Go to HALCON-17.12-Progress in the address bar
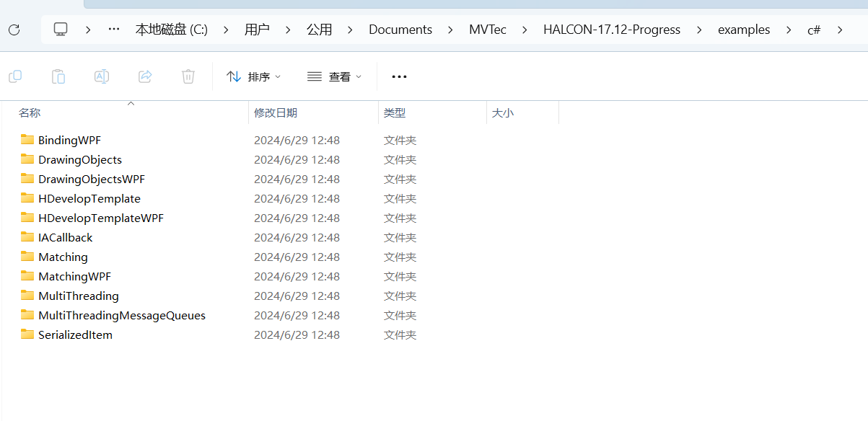 click(612, 30)
